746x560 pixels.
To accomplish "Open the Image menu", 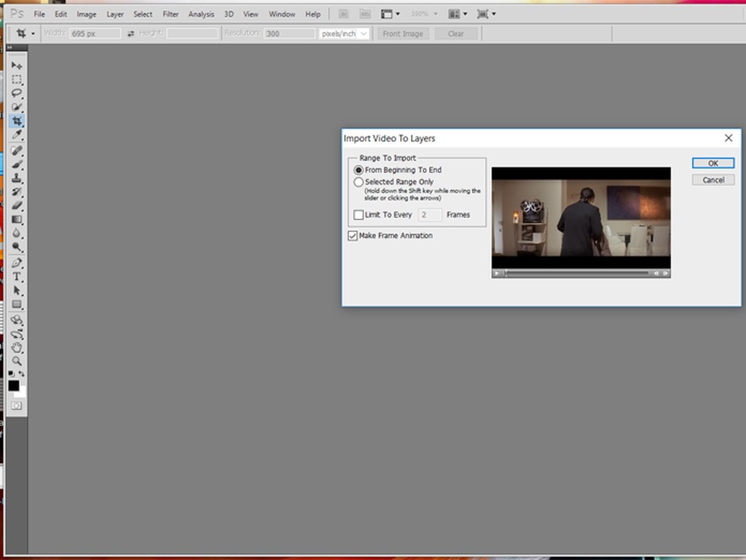I will tap(86, 14).
